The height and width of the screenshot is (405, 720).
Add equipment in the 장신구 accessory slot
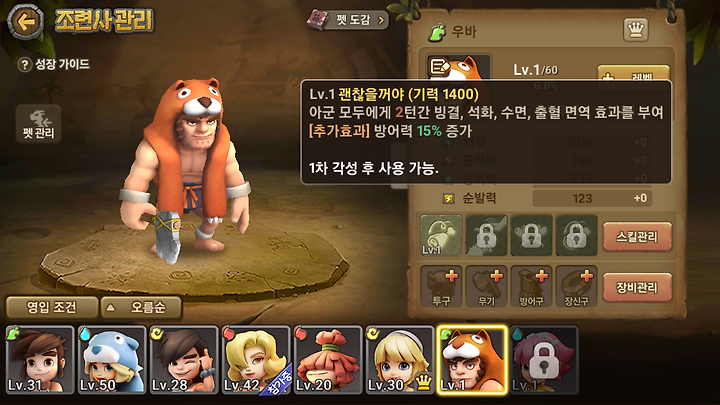(576, 286)
